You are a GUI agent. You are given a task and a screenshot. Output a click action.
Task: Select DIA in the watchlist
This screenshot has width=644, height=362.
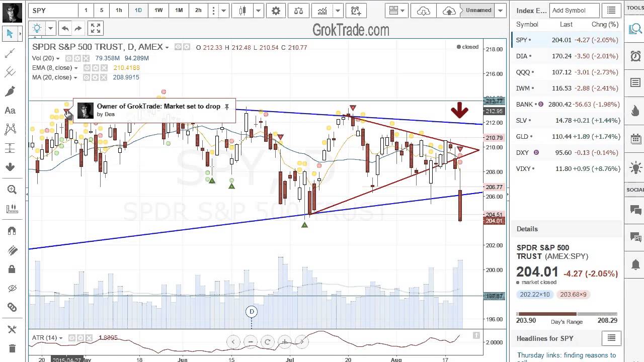(568, 56)
